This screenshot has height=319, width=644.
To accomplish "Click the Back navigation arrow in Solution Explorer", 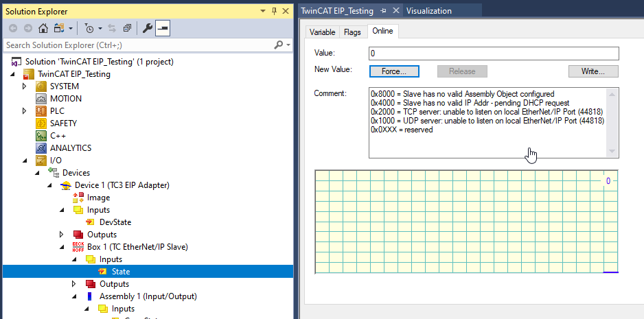I will click(x=13, y=28).
